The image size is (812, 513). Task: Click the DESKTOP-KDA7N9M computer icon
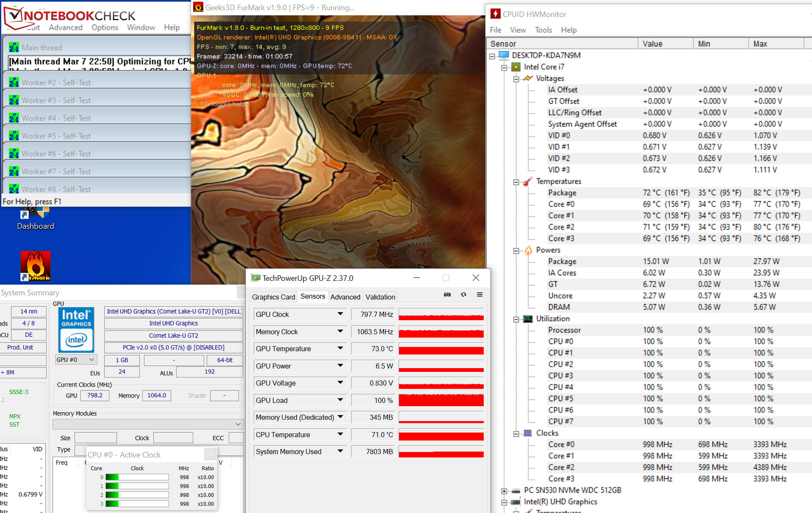click(504, 55)
